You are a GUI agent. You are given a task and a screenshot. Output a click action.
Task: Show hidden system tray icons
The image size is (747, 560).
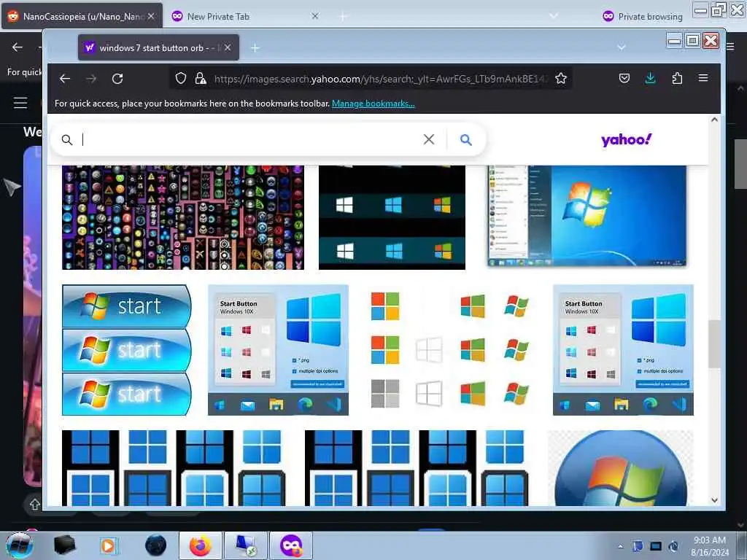point(620,546)
